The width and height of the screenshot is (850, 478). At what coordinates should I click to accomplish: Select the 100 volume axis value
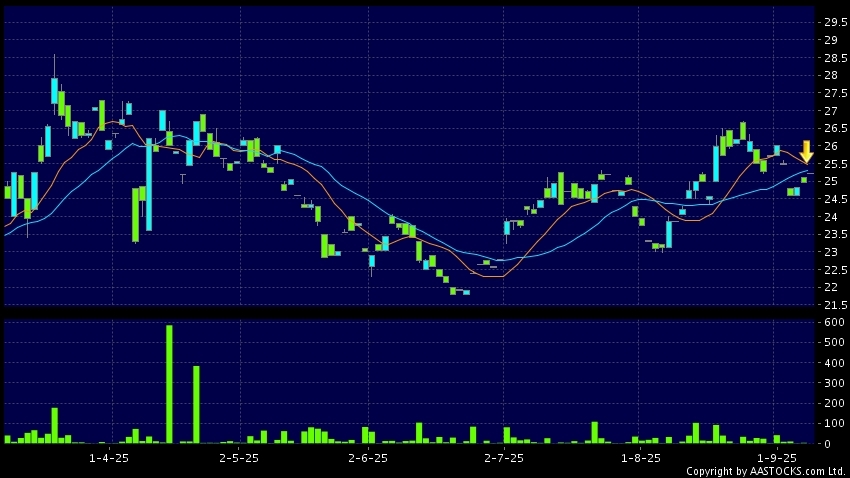tap(834, 423)
